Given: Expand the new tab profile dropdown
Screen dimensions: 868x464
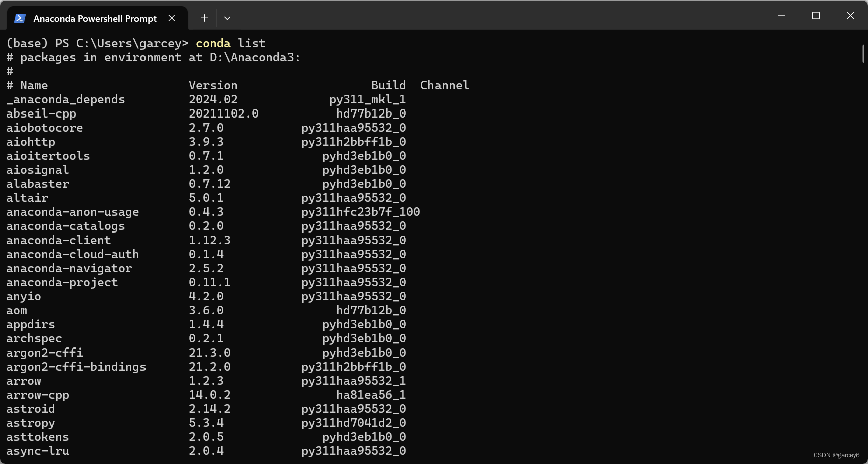Looking at the screenshot, I should pos(227,18).
